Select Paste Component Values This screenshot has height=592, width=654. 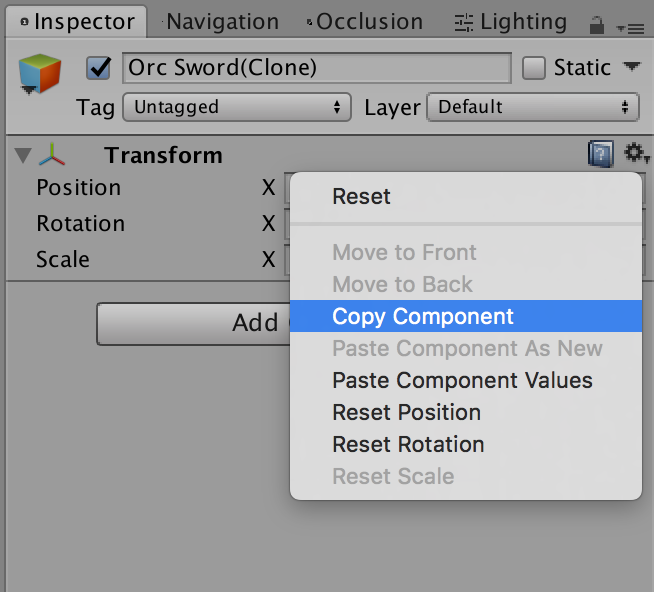462,380
